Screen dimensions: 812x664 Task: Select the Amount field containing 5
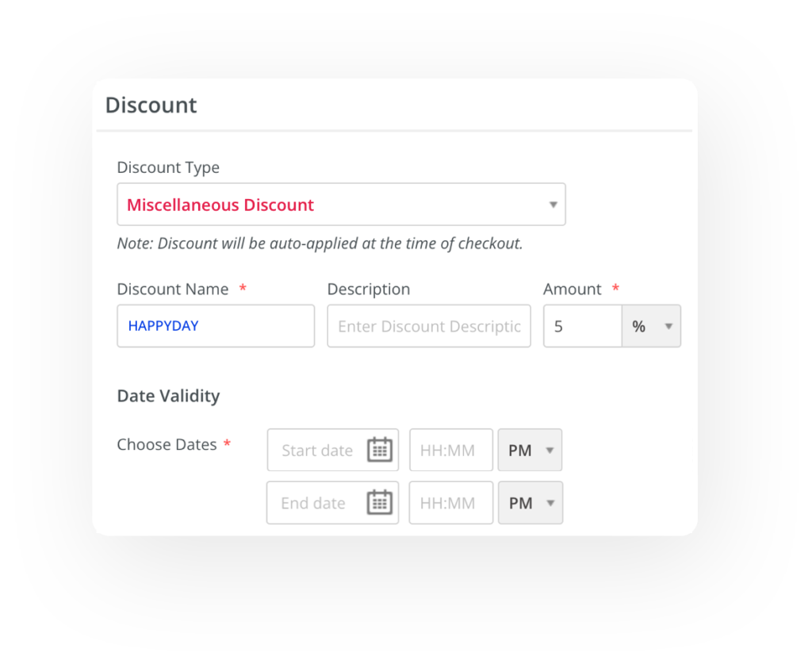coord(582,326)
